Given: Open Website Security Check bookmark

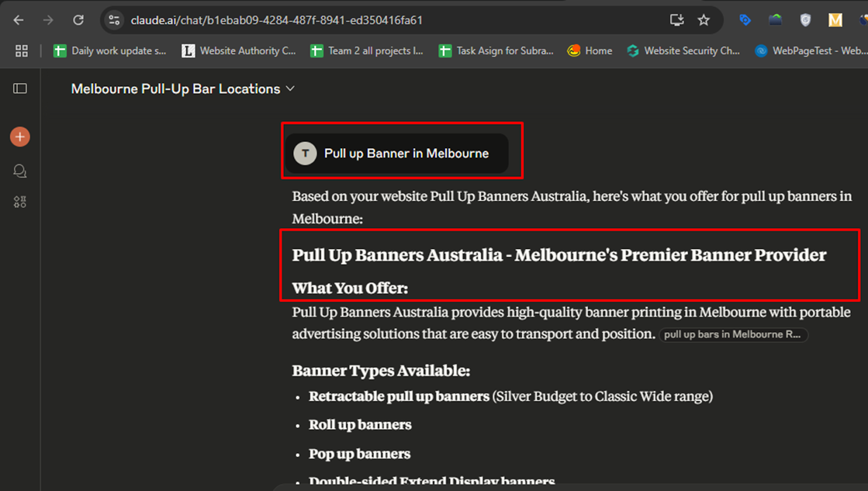Looking at the screenshot, I should coord(684,51).
